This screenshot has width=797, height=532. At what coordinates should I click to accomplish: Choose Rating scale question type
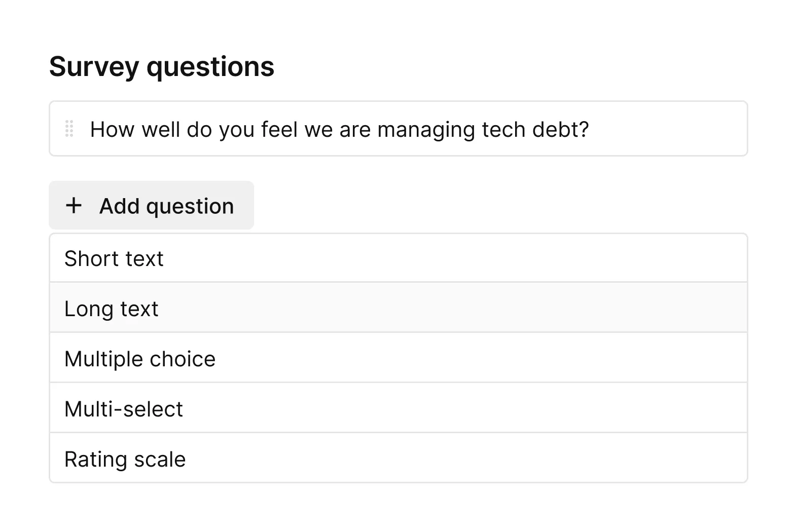(x=398, y=458)
